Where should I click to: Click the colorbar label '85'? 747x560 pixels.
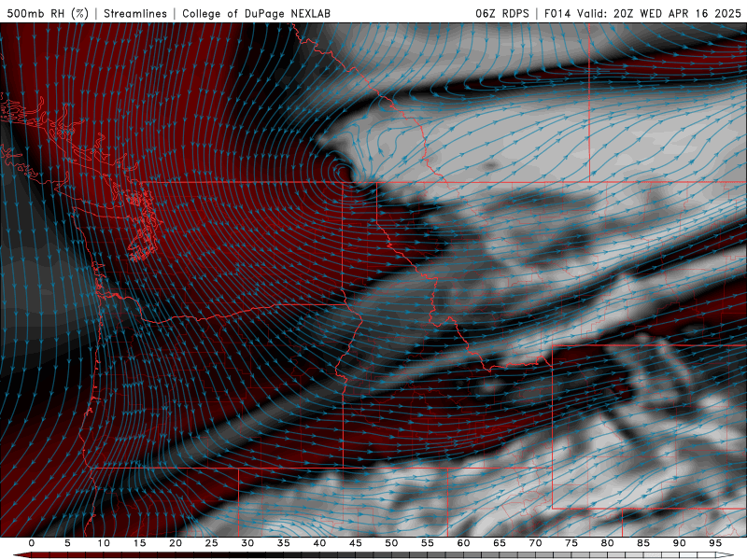coord(643,543)
